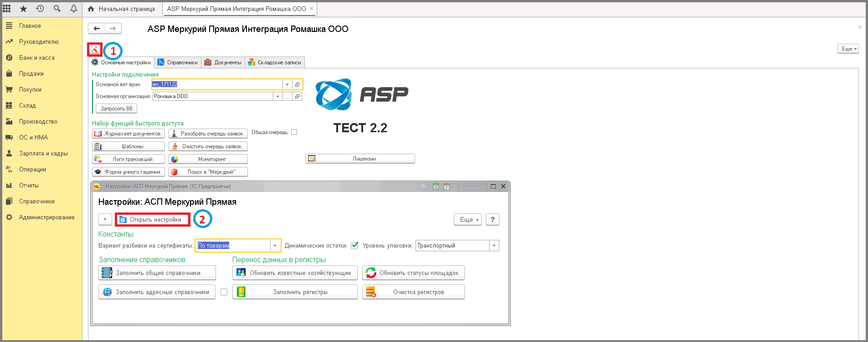Screen dimensions: 868x342
Task: Open Favorites star icon
Action: (x=23, y=9)
